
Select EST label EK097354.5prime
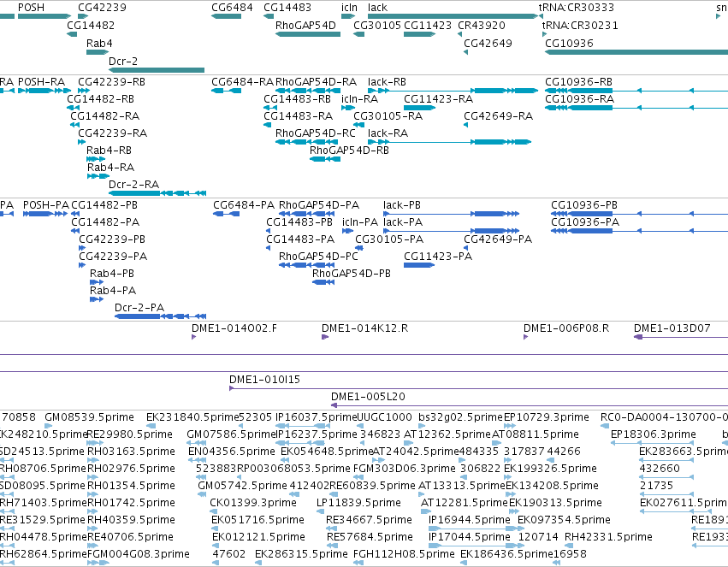[564, 520]
